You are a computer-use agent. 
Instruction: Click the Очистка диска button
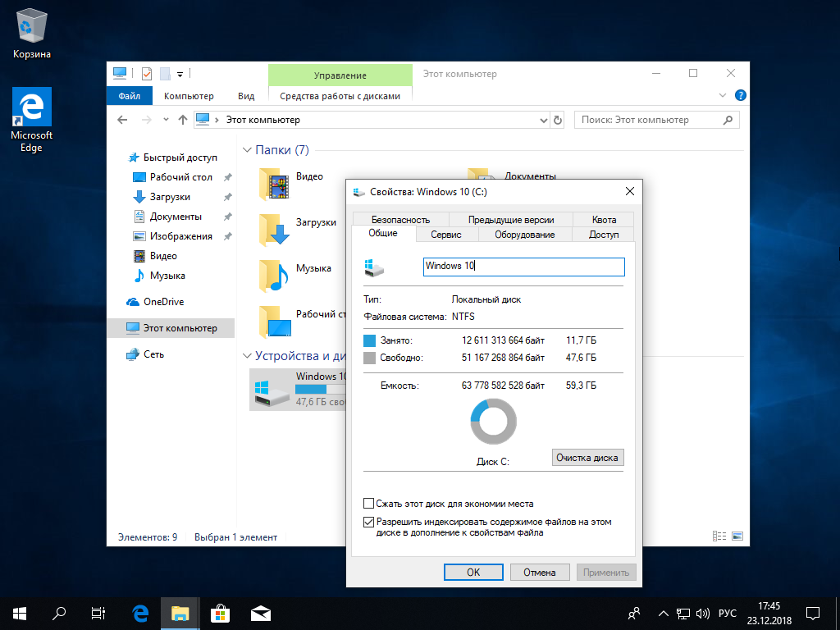pos(587,457)
